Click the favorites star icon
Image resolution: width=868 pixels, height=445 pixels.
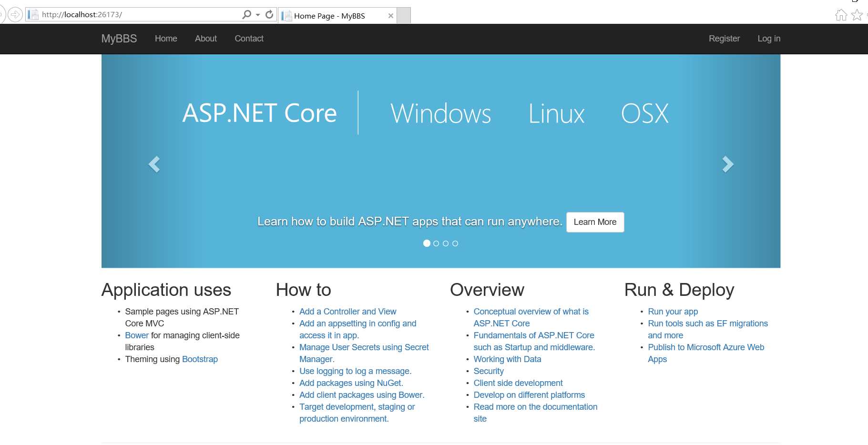pos(857,15)
